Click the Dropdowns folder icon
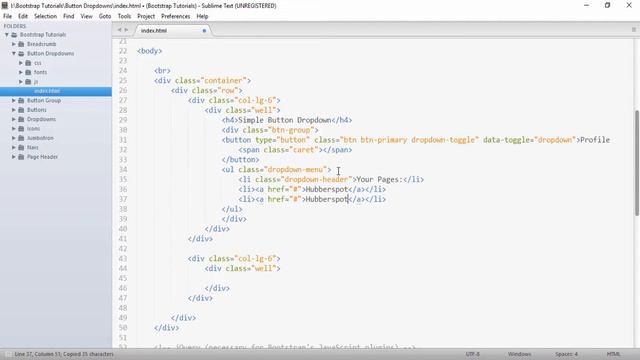 coord(21,119)
